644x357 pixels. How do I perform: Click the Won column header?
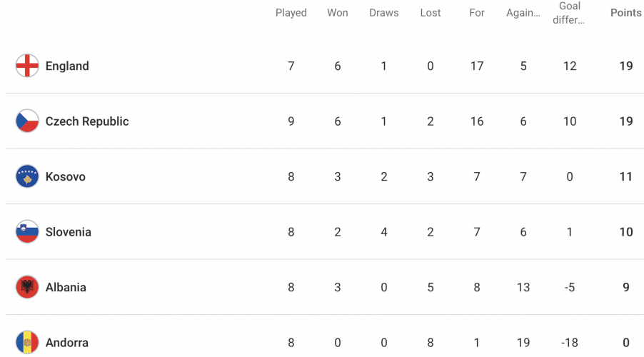pyautogui.click(x=338, y=13)
